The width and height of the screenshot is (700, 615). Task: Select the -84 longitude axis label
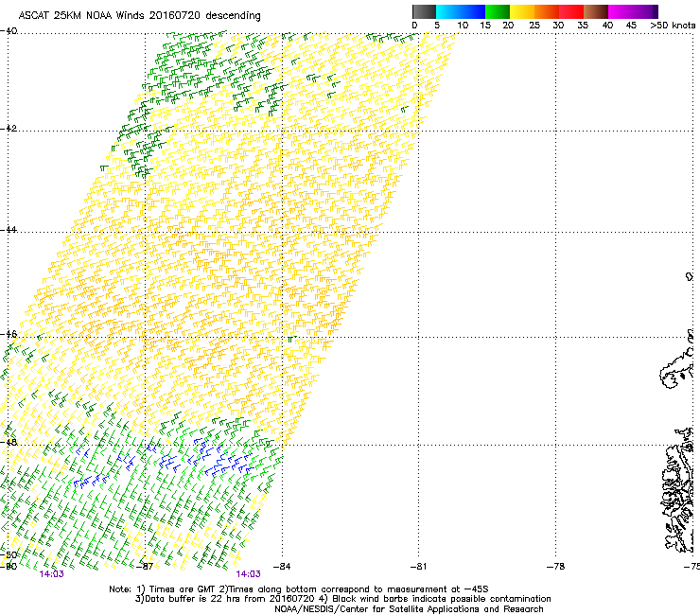[282, 567]
